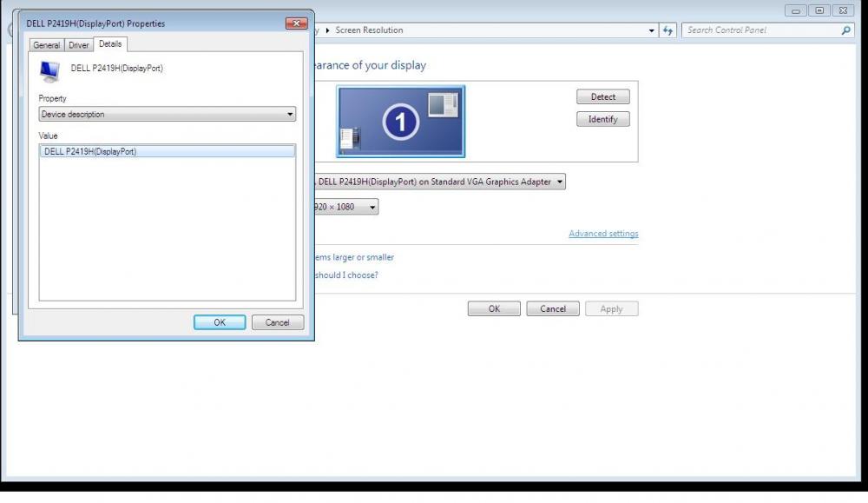Click the monitor icon in Properties dialog
868x503 pixels.
click(x=49, y=70)
